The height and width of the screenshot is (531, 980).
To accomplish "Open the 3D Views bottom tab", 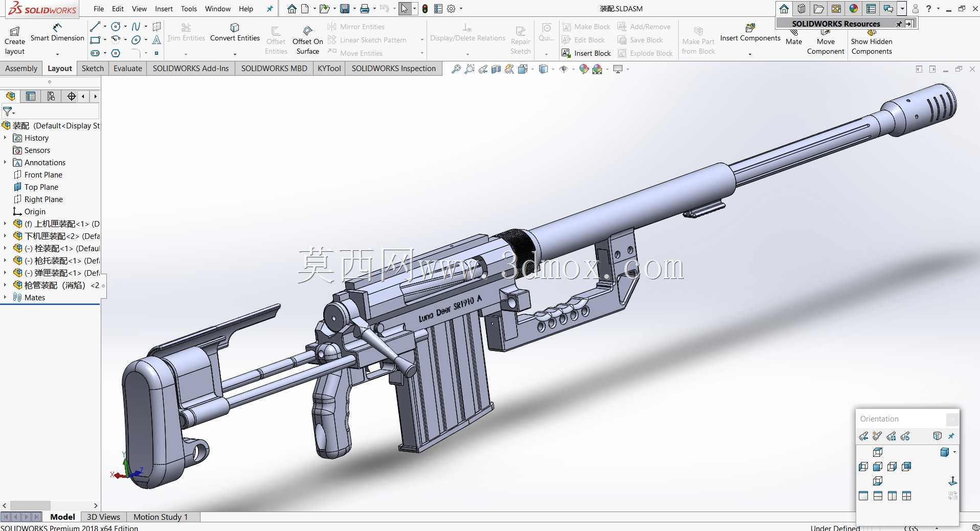I will [x=103, y=517].
